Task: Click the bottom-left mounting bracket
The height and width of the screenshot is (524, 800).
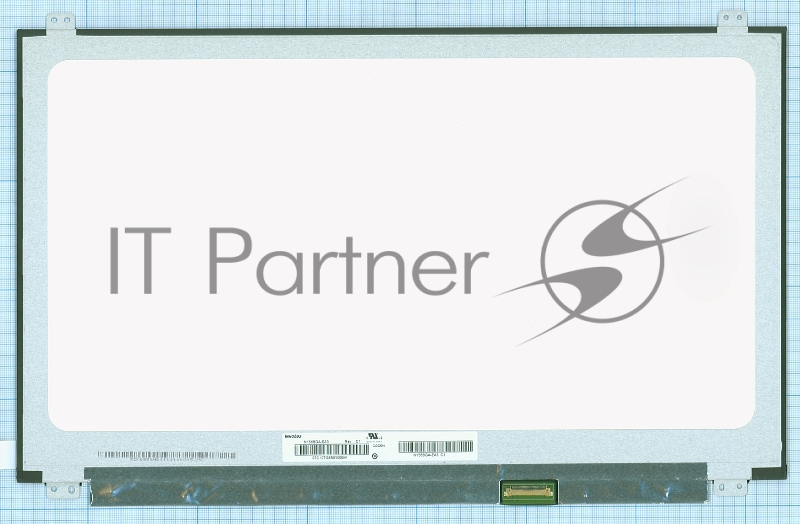Action: click(x=64, y=489)
